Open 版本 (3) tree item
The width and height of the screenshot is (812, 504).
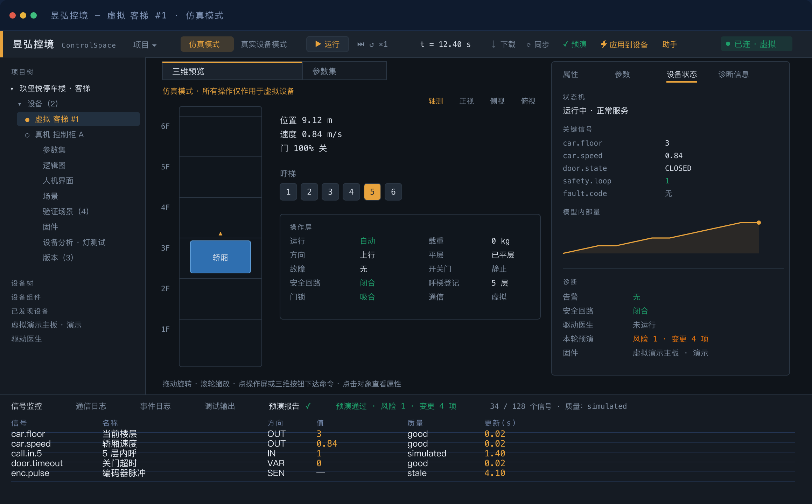click(58, 258)
